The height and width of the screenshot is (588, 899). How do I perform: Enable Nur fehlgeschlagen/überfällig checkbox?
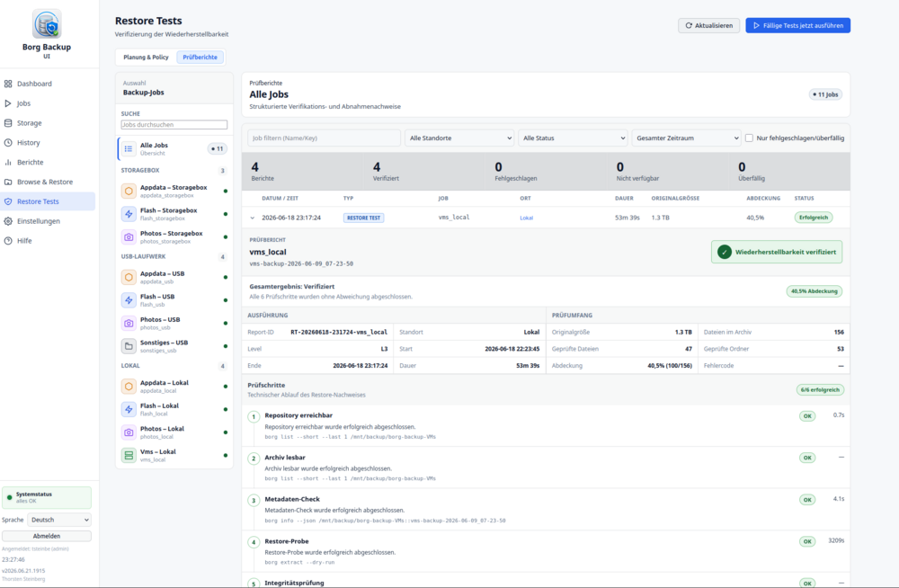749,138
